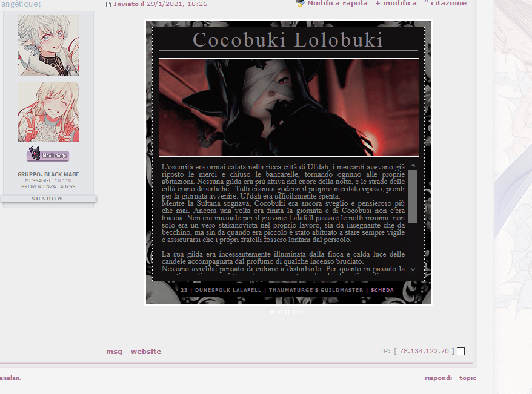Click the scroll up arrow in the text box
The image size is (532, 394).
(413, 165)
